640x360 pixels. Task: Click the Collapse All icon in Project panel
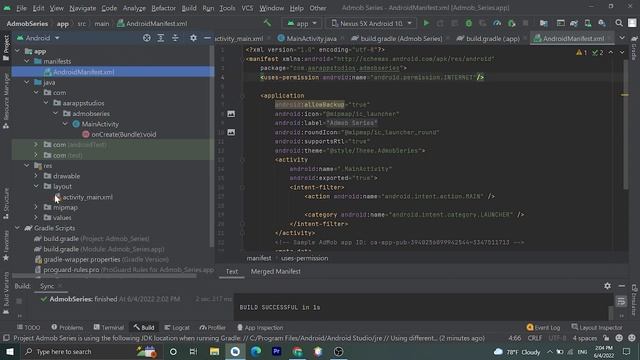pyautogui.click(x=175, y=38)
